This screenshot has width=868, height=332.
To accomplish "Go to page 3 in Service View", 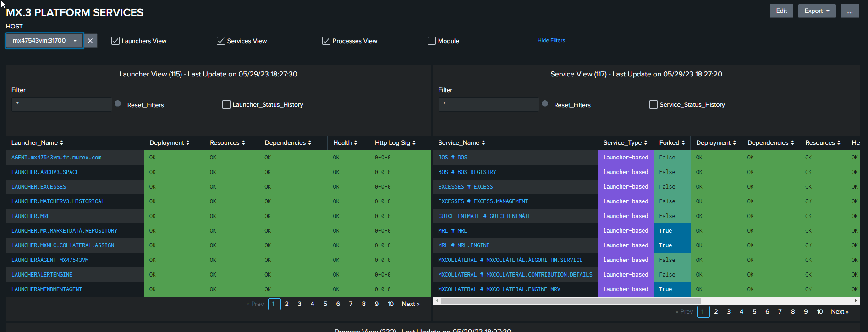I will click(x=729, y=311).
